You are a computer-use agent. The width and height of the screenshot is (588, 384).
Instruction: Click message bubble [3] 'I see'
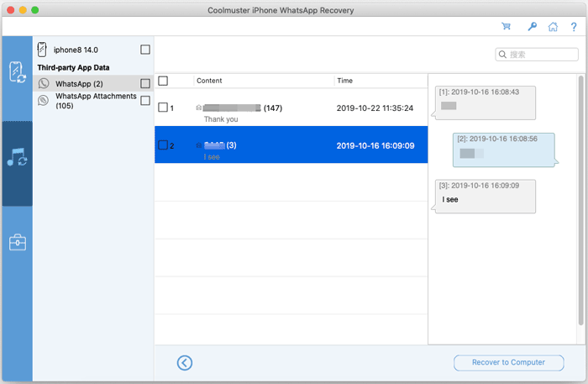point(486,197)
